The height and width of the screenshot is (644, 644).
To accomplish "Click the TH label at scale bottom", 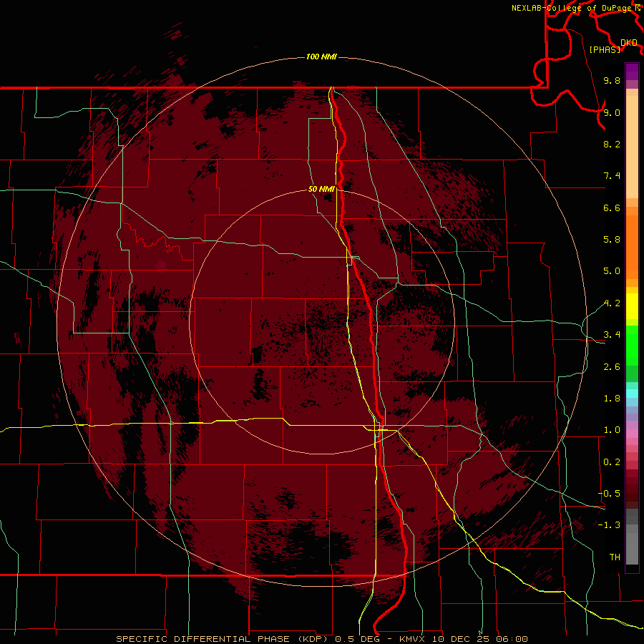I will pyautogui.click(x=615, y=557).
